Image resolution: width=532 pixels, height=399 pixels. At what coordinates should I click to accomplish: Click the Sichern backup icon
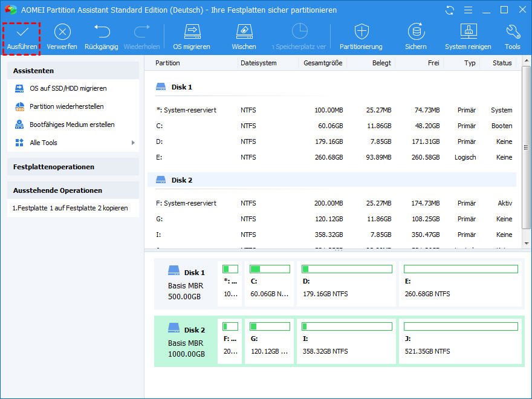click(415, 37)
